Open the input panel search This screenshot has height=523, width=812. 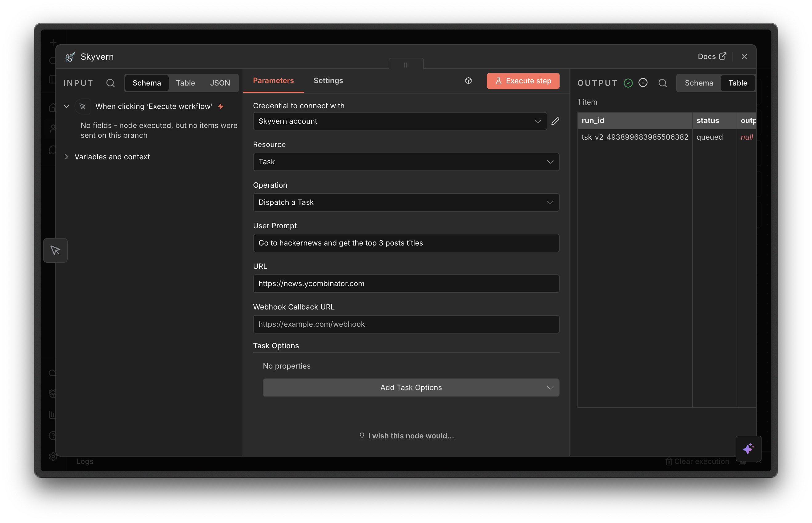pos(110,83)
